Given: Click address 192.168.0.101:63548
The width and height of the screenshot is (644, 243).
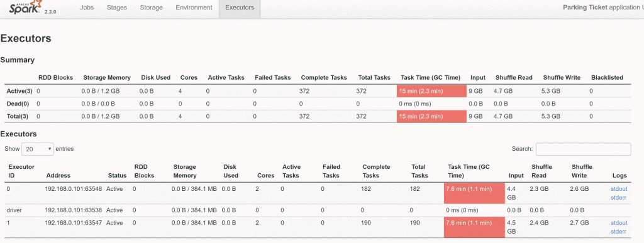Looking at the screenshot, I should [x=74, y=190].
